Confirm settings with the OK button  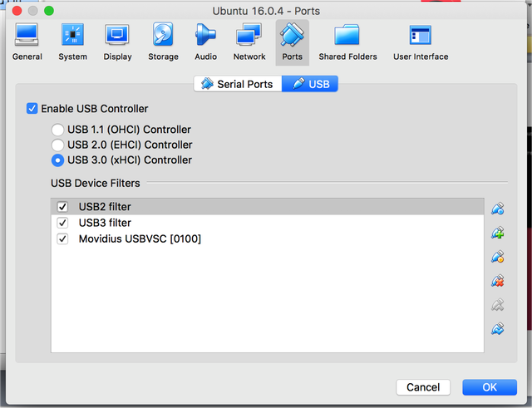click(x=490, y=387)
